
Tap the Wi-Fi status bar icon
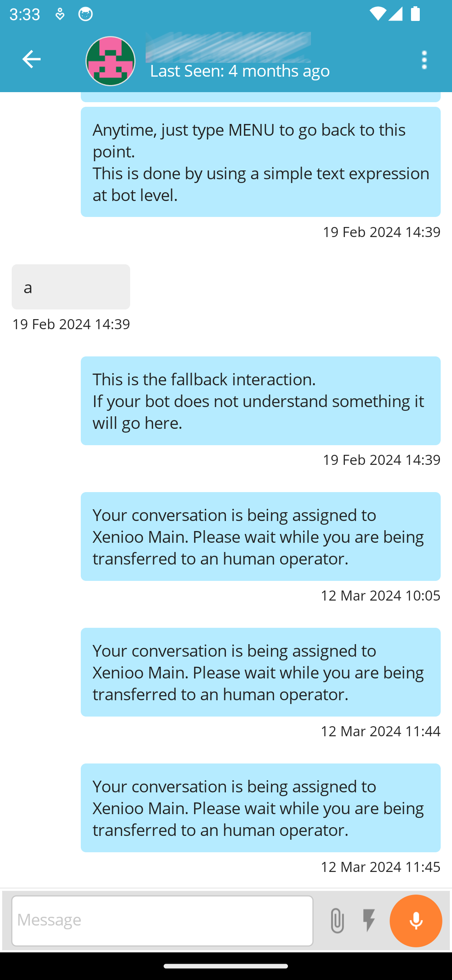pyautogui.click(x=378, y=14)
